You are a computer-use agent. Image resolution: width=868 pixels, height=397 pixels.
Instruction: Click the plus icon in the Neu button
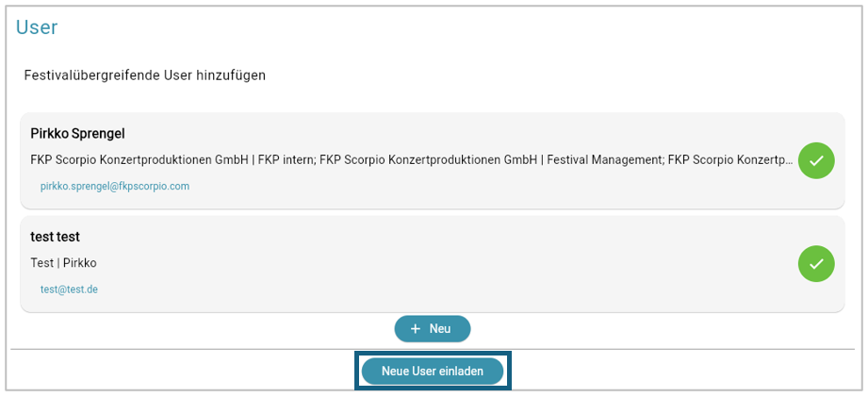pos(416,329)
